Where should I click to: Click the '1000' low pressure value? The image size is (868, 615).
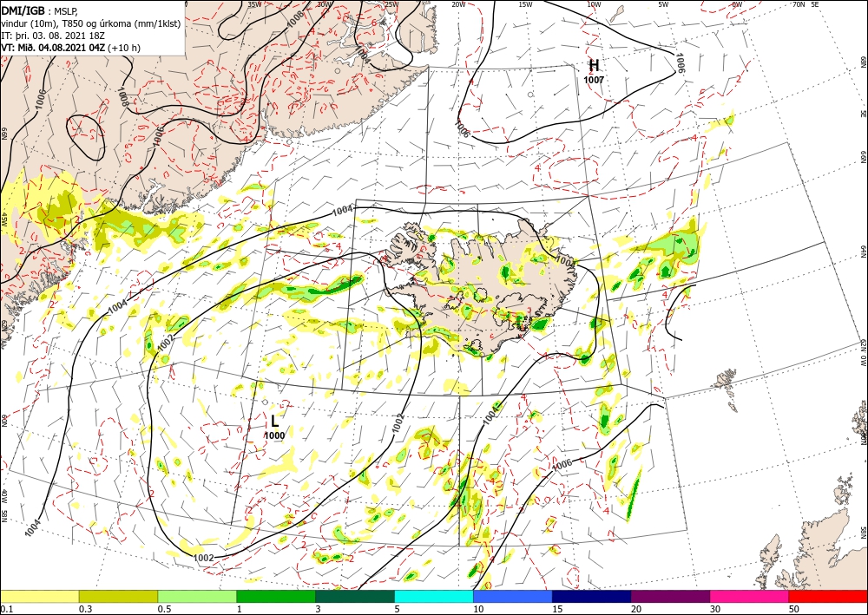(x=274, y=435)
